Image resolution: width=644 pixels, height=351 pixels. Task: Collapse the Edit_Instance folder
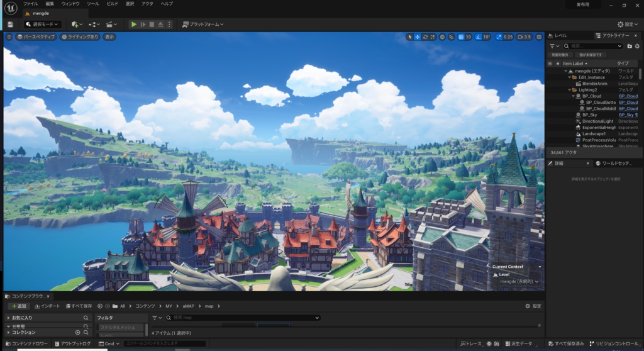tap(569, 77)
